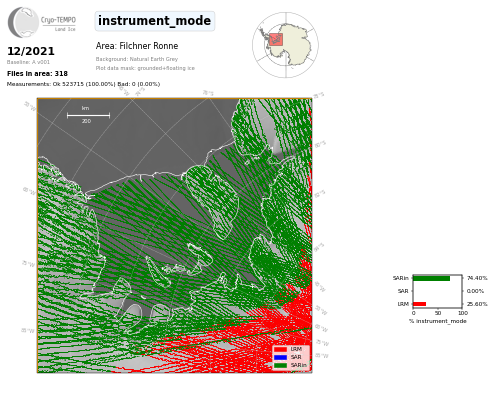The image size is (492, 410).
Task: Click the Background: Natural Earth Grey text
Action: [x=137, y=59]
